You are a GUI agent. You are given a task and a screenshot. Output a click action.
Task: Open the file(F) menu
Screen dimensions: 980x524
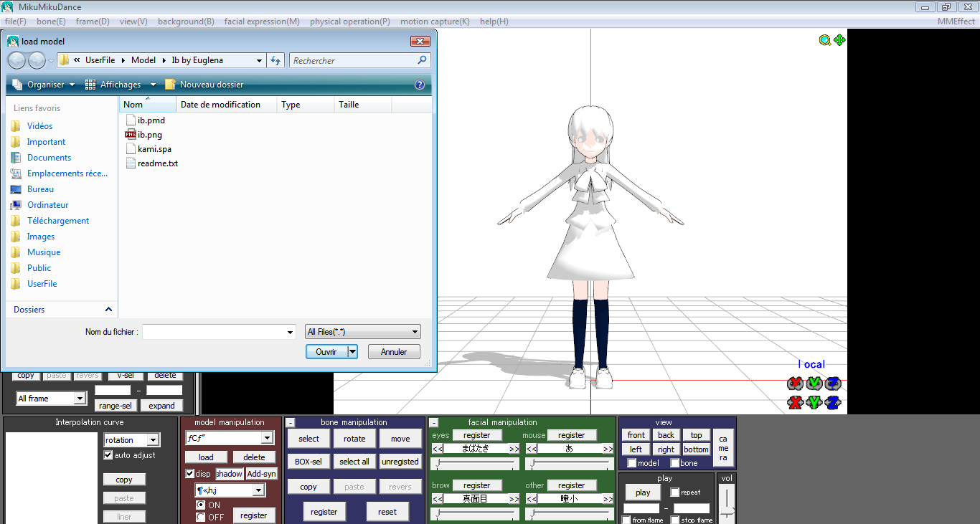coord(16,22)
